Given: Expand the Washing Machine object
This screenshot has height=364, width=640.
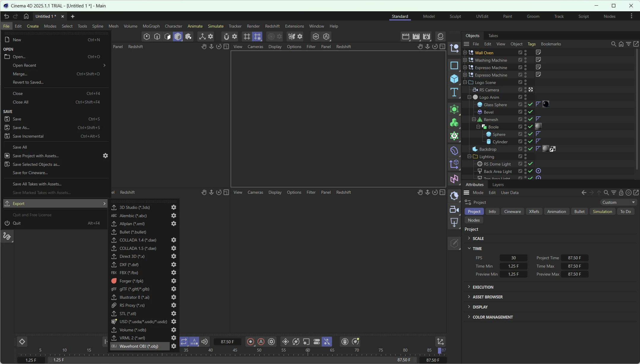Looking at the screenshot, I should tap(465, 60).
